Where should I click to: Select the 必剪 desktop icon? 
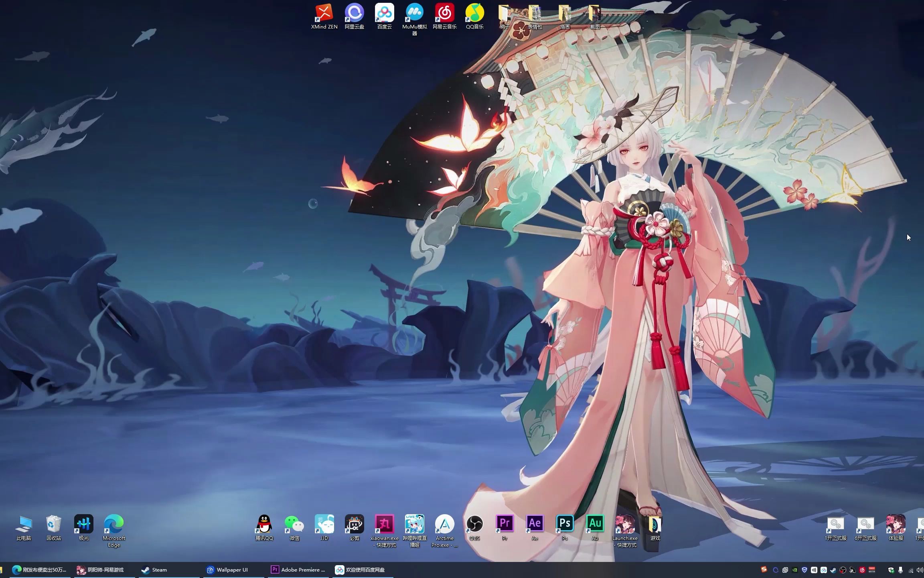pyautogui.click(x=355, y=528)
